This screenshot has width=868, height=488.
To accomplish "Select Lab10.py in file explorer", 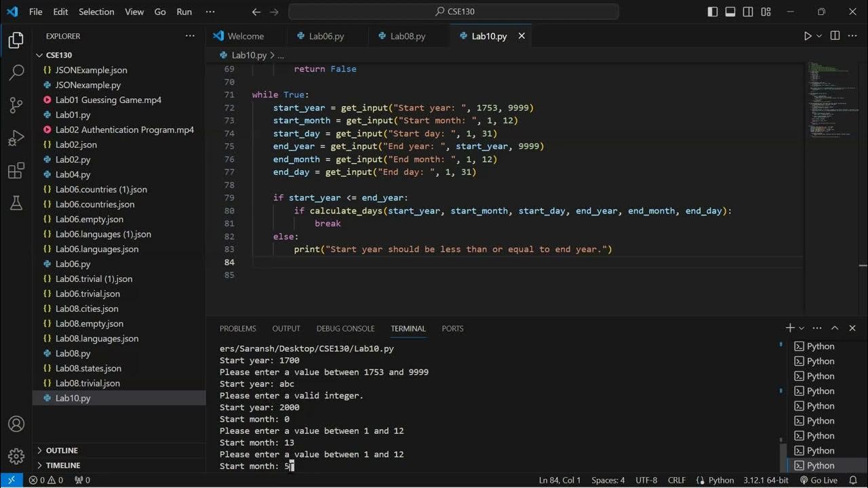I will [x=119, y=398].
